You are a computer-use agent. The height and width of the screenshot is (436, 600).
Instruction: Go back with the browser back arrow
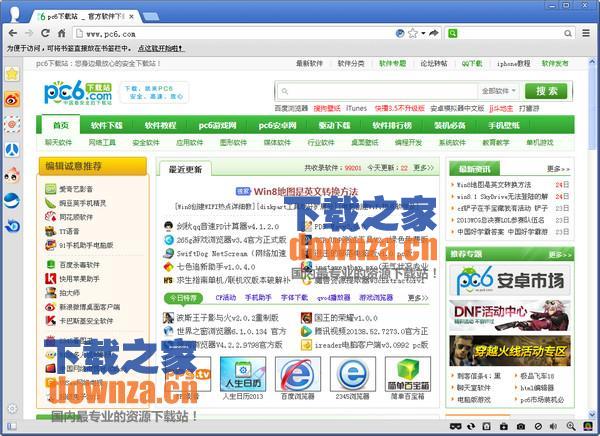[13, 33]
